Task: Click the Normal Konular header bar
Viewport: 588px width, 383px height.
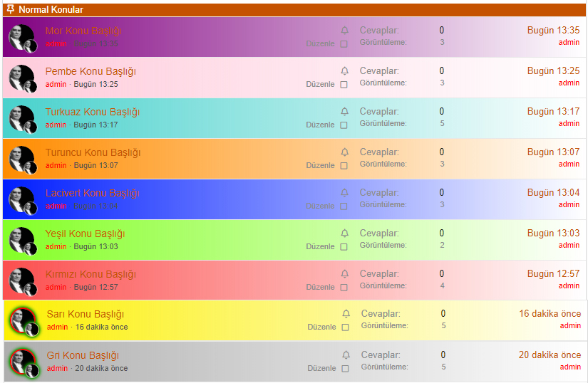Action: [x=294, y=10]
